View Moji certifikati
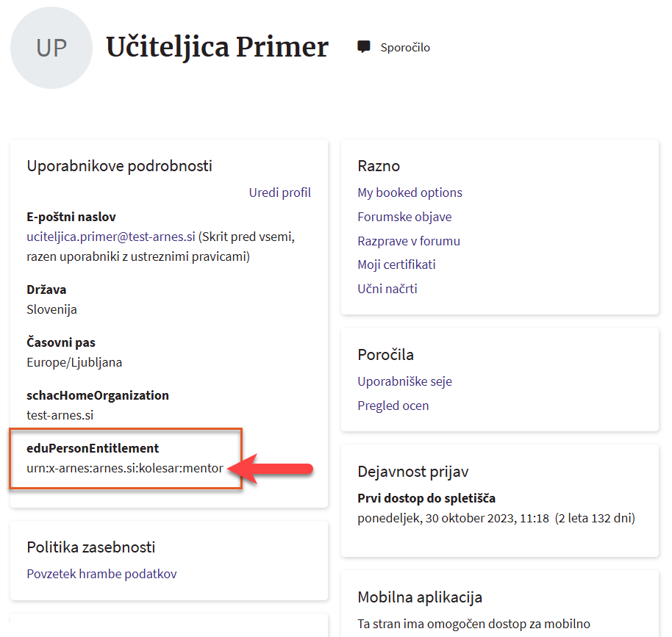 [x=396, y=264]
